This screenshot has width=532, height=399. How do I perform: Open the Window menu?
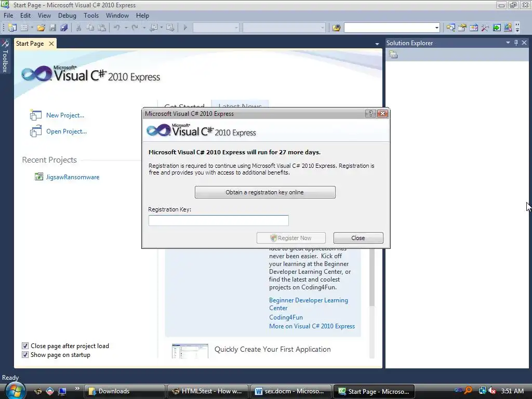(x=117, y=15)
